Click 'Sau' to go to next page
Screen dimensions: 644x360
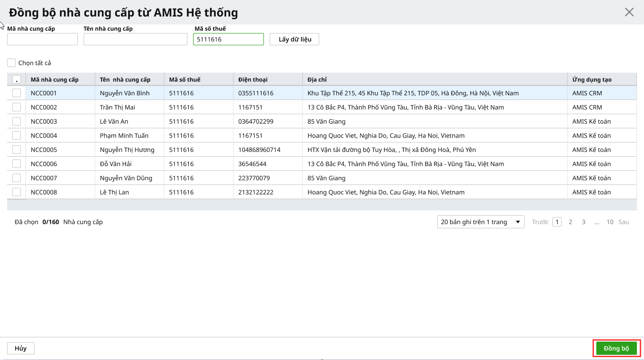click(624, 222)
